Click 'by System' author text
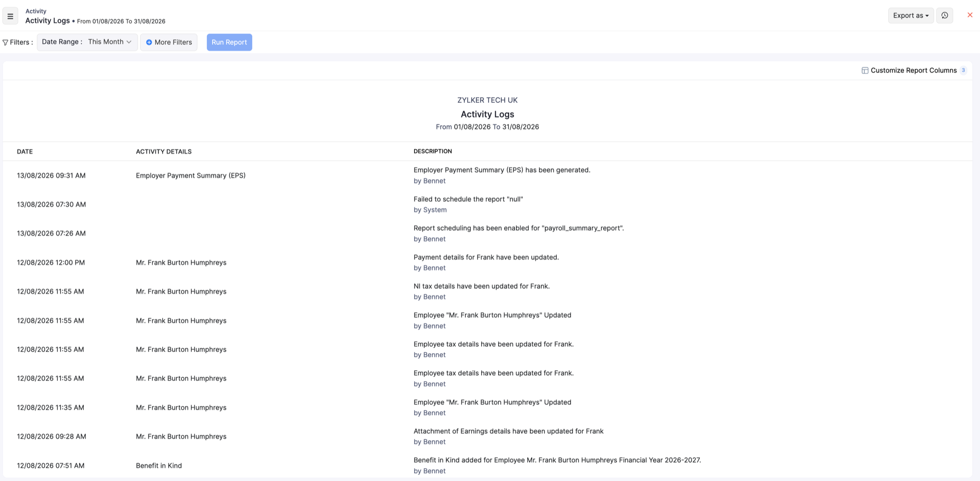The height and width of the screenshot is (481, 980). click(x=430, y=210)
